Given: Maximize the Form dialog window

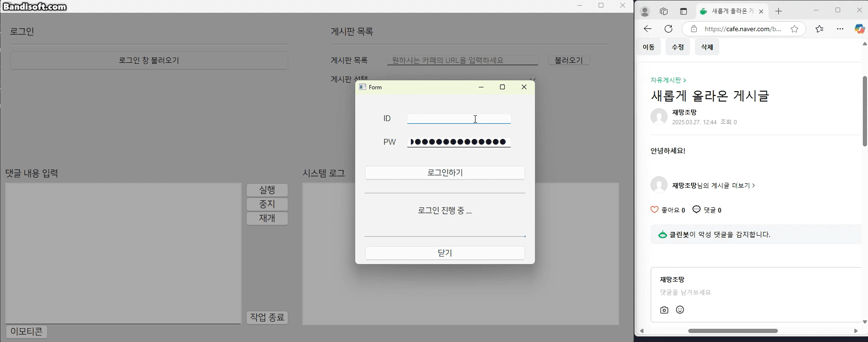Looking at the screenshot, I should (502, 87).
